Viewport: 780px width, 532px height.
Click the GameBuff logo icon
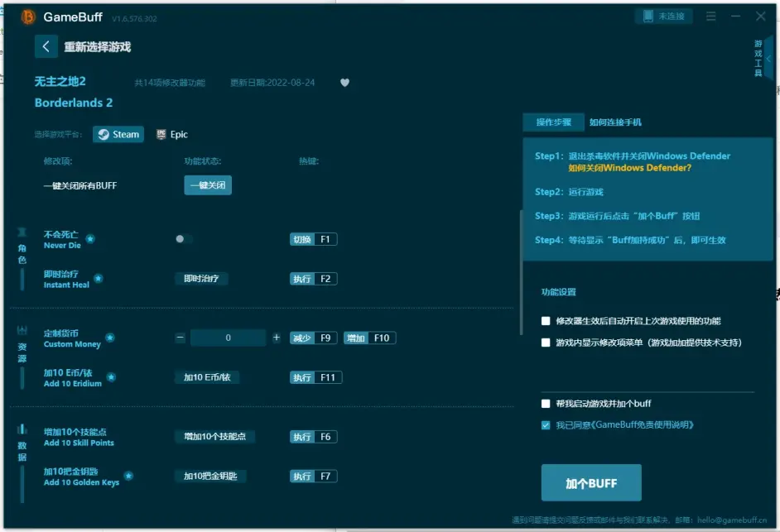point(28,17)
